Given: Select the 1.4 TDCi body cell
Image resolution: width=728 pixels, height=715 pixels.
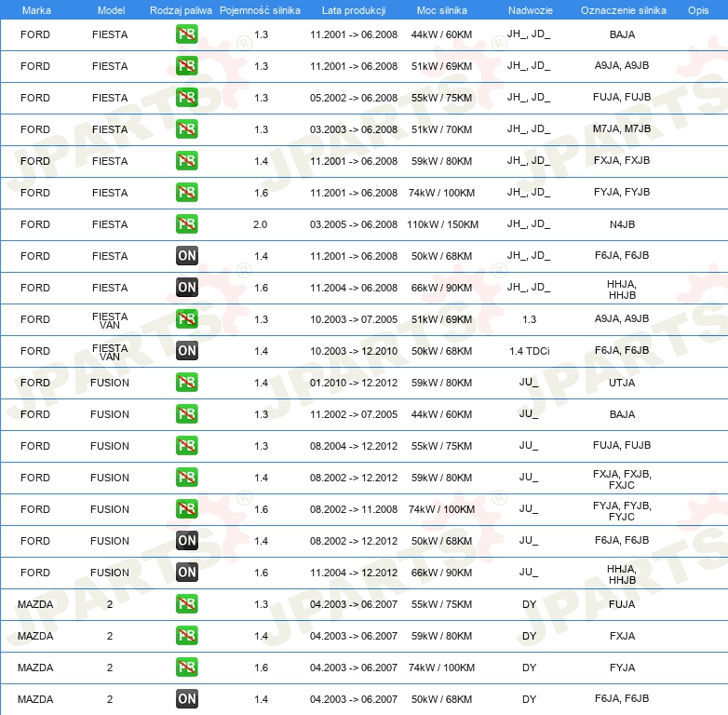Looking at the screenshot, I should pos(530,351).
